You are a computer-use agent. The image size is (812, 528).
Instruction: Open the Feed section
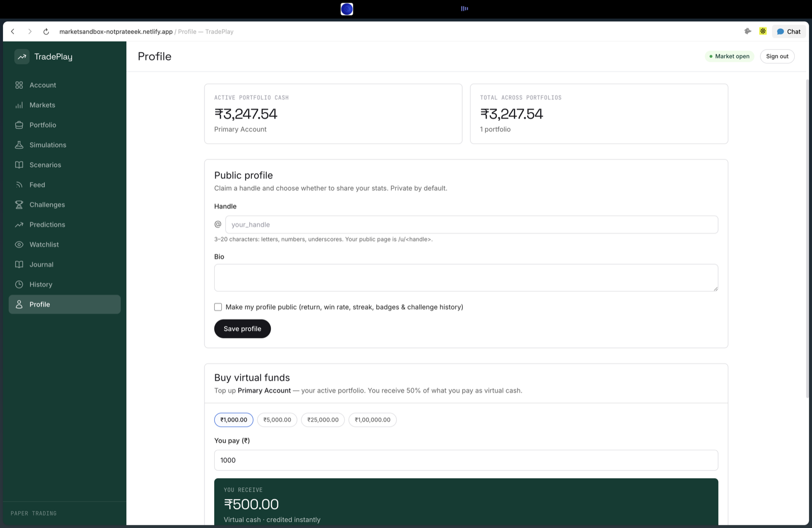[x=64, y=185]
